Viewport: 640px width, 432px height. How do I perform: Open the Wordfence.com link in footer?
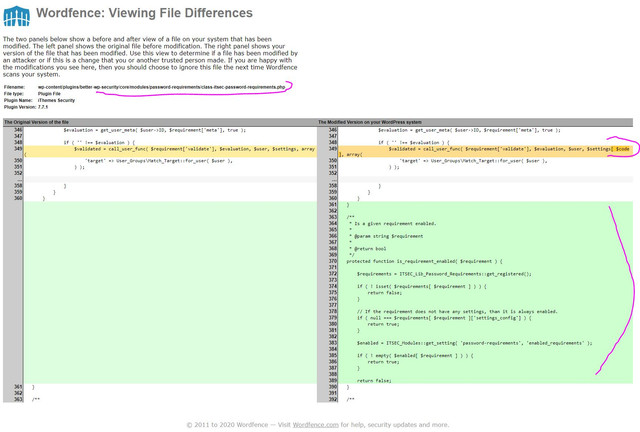(316, 425)
